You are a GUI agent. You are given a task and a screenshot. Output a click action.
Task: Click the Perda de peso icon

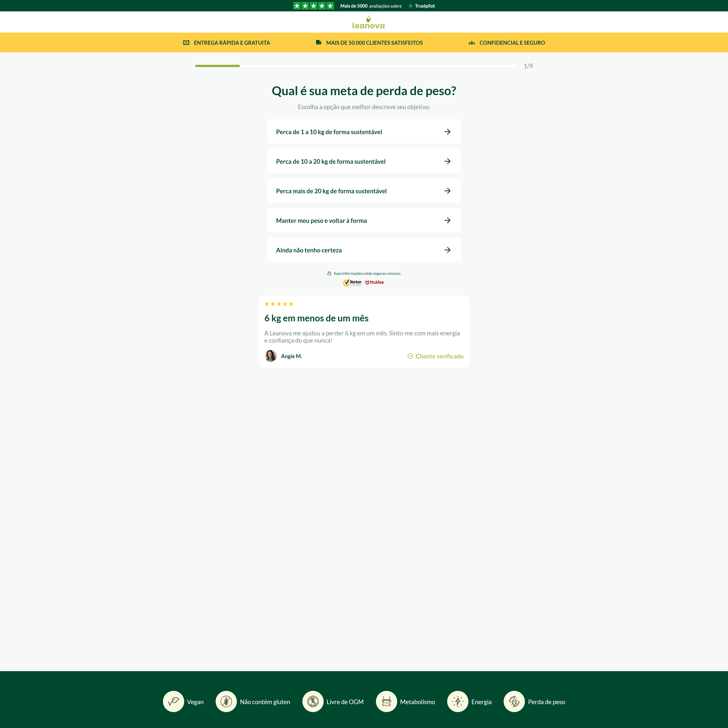[514, 701]
